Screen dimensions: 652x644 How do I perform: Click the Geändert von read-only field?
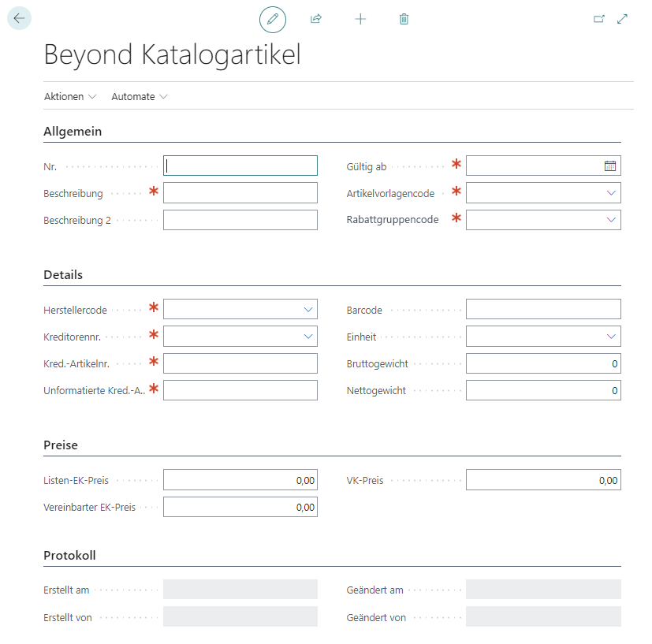pyautogui.click(x=543, y=616)
